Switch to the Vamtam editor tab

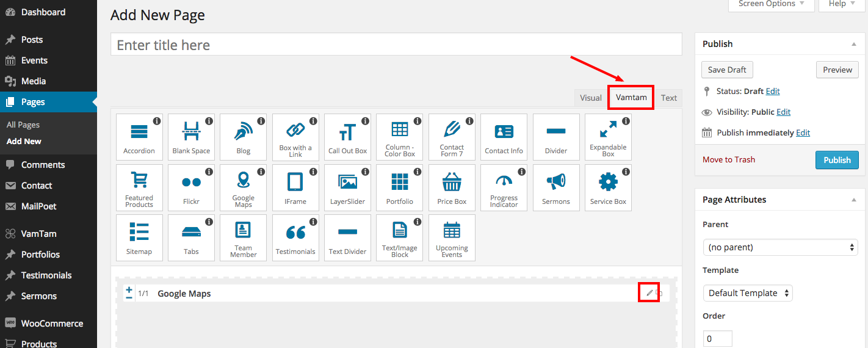[631, 98]
